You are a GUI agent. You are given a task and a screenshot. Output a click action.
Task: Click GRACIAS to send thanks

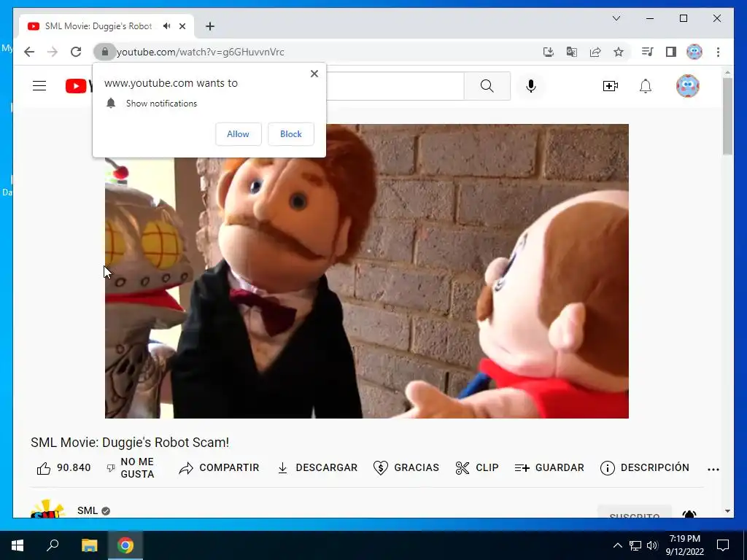click(x=406, y=468)
